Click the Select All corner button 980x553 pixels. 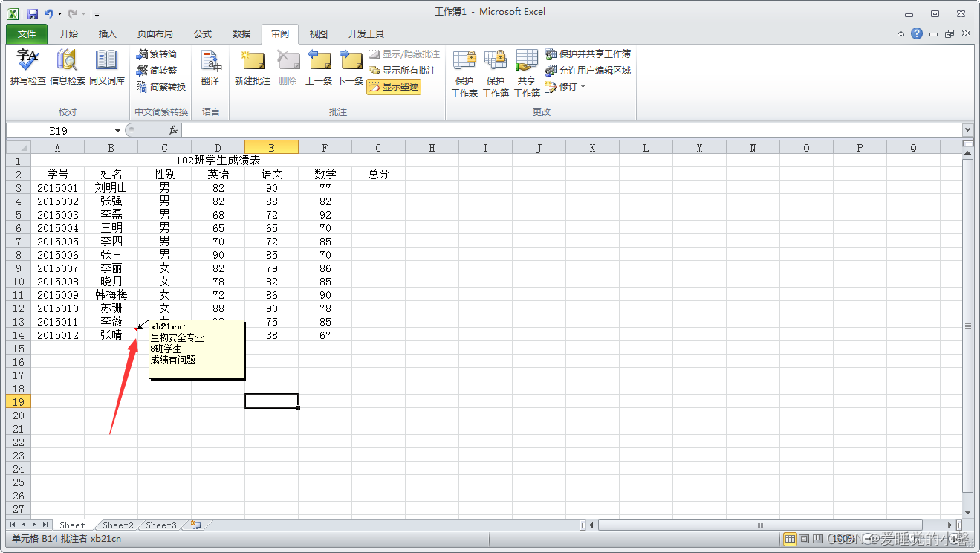click(x=18, y=147)
